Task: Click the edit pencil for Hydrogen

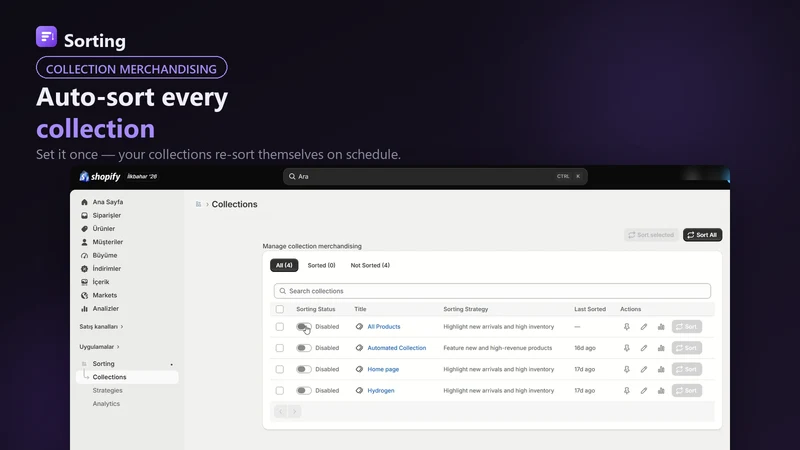Action: pyautogui.click(x=644, y=391)
